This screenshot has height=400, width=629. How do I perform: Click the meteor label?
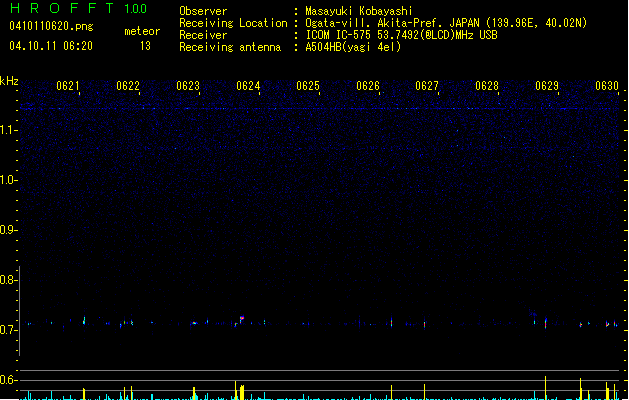142,31
